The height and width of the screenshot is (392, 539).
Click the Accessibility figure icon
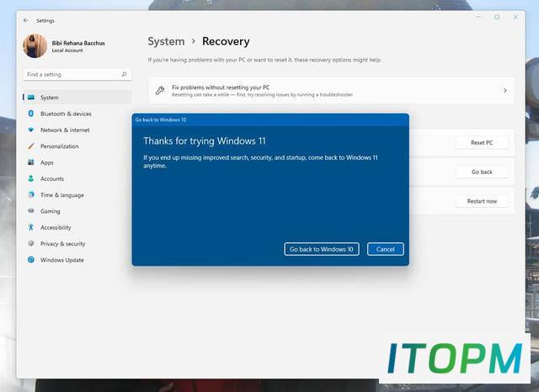click(31, 227)
